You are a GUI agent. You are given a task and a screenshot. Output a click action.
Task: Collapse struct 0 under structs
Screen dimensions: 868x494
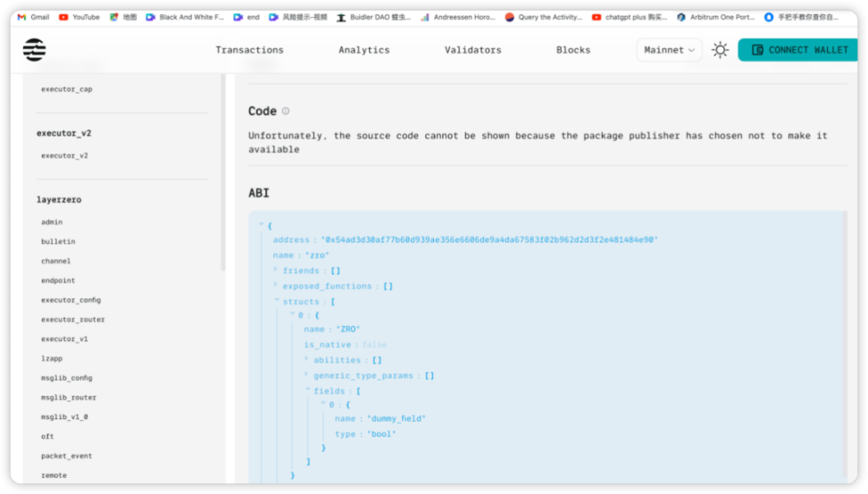pos(292,314)
